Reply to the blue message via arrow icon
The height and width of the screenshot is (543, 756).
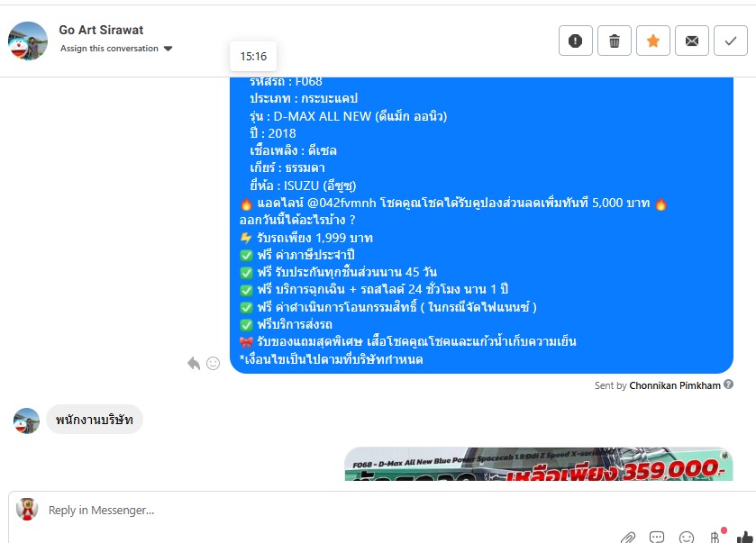(x=194, y=363)
